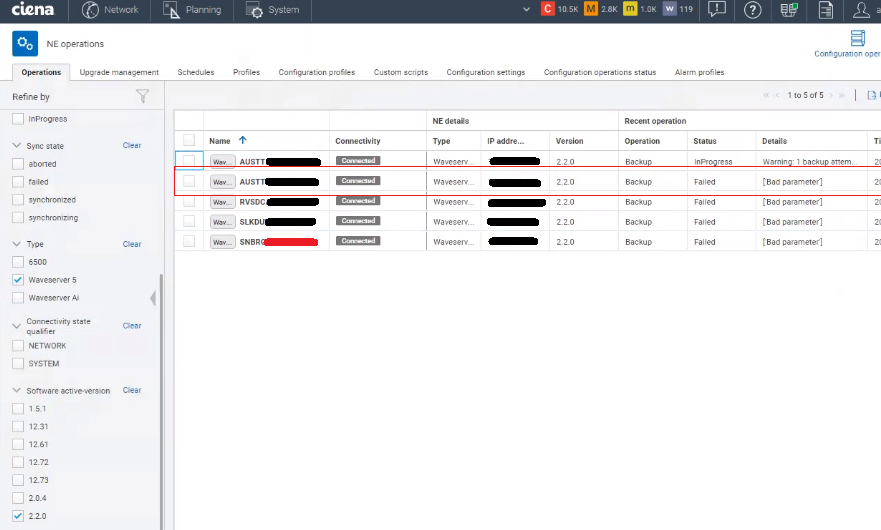Open the Configuration operations icon
This screenshot has width=881, height=530.
857,39
